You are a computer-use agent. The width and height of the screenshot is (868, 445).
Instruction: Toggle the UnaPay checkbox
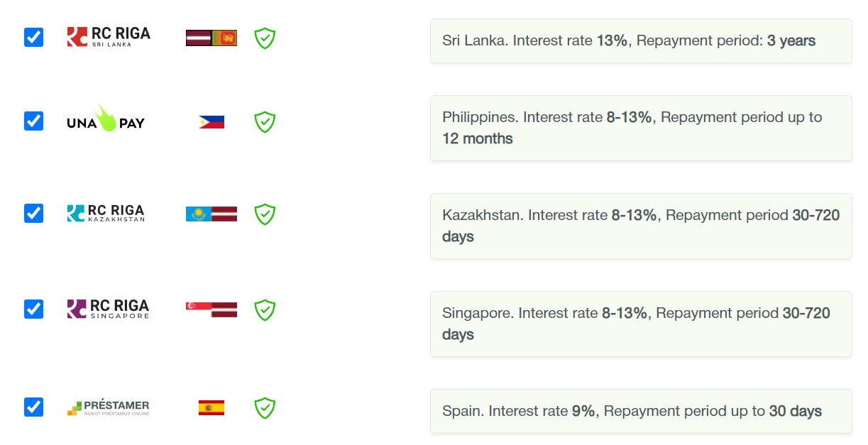tap(33, 121)
